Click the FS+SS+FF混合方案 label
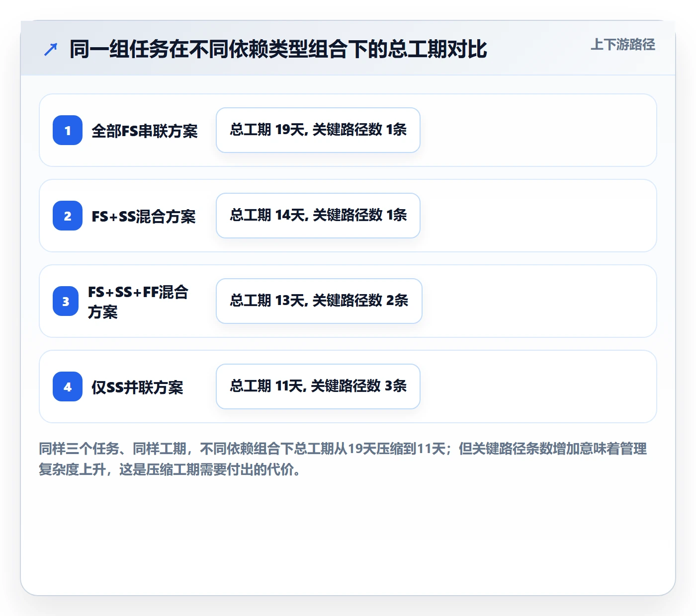 pos(138,302)
